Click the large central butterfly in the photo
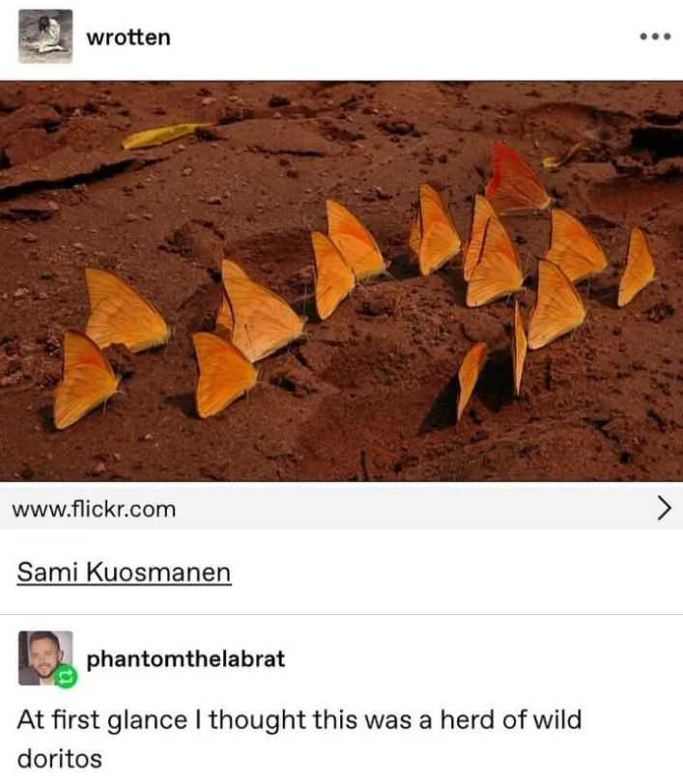683x784 pixels. [x=259, y=310]
